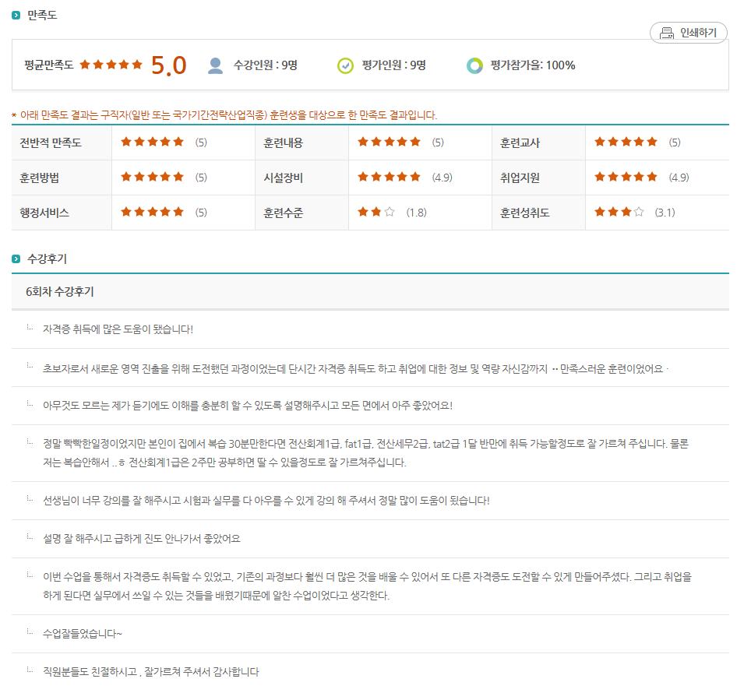The height and width of the screenshot is (700, 744).
Task: Click the green checkmark icon beside 평가인원
Action: pos(345,65)
